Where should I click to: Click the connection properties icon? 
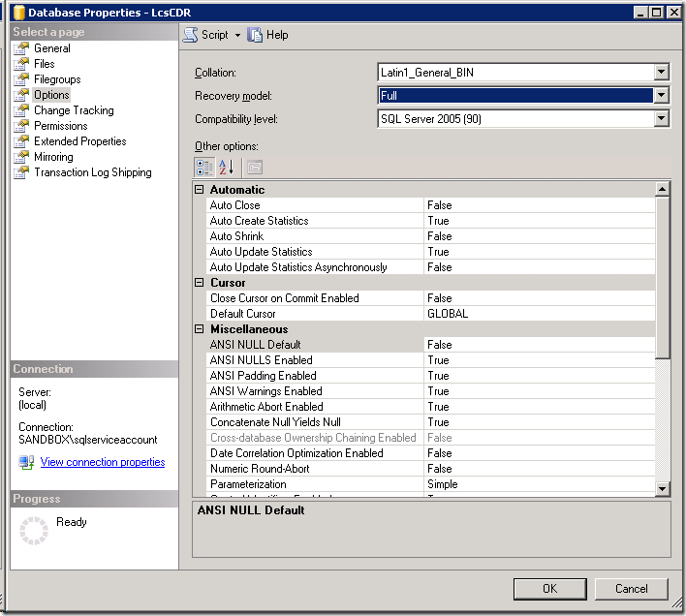tap(26, 463)
